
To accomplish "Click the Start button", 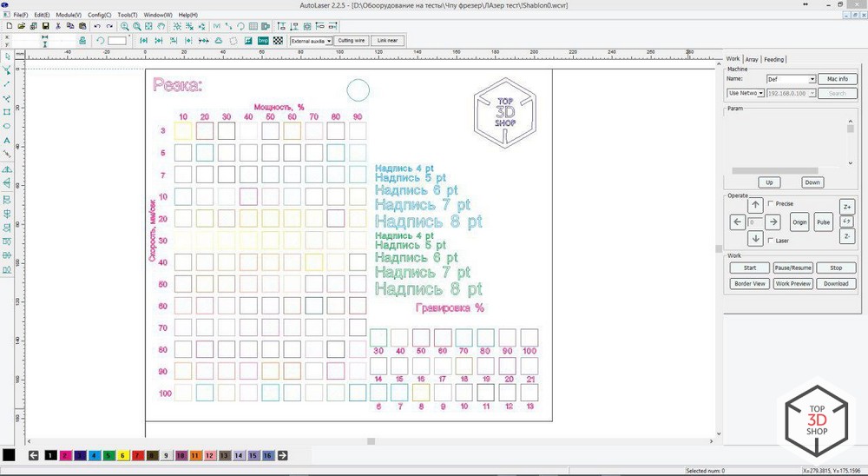I will 750,268.
